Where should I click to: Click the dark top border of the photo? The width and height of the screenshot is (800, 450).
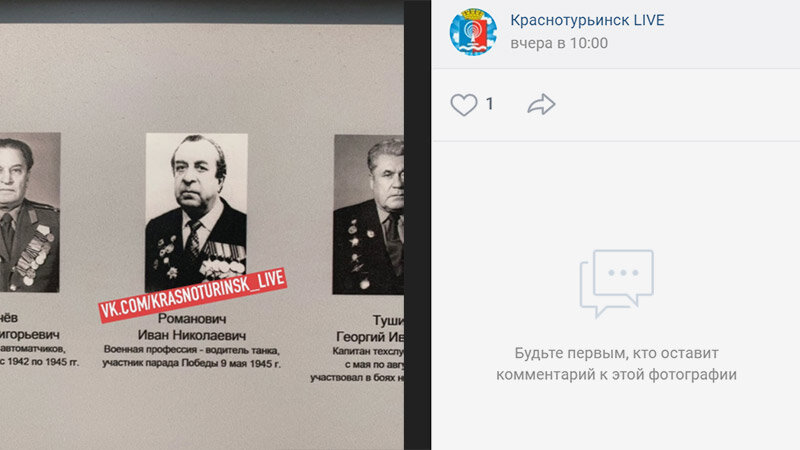202,11
